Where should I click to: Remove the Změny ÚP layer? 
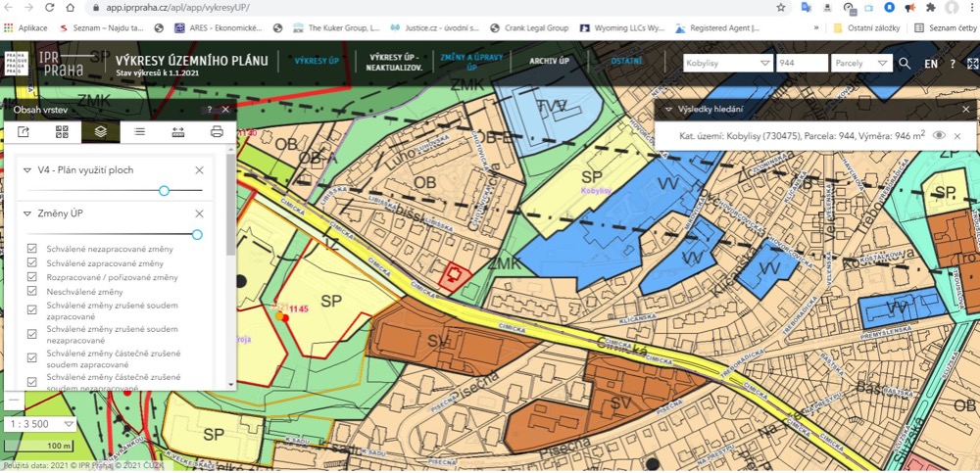click(x=199, y=213)
